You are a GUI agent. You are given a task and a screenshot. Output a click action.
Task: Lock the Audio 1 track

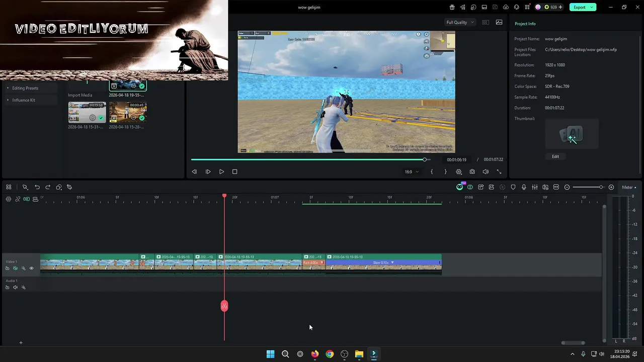click(7, 288)
